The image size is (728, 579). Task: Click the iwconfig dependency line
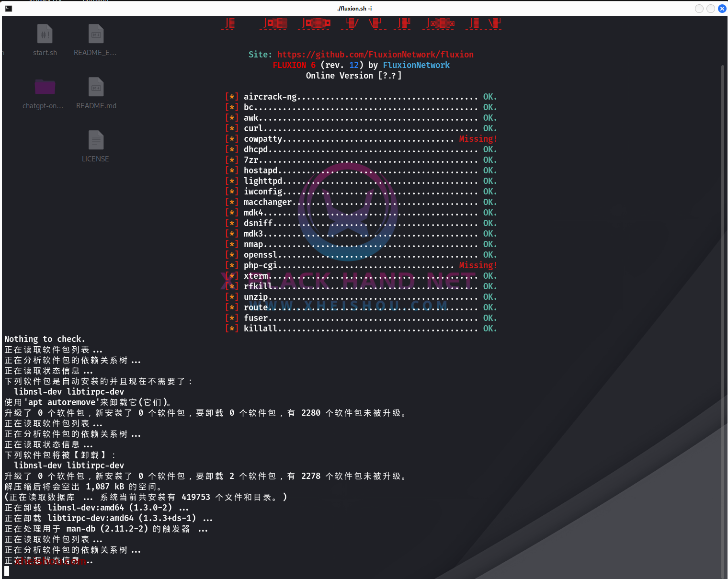pyautogui.click(x=361, y=192)
